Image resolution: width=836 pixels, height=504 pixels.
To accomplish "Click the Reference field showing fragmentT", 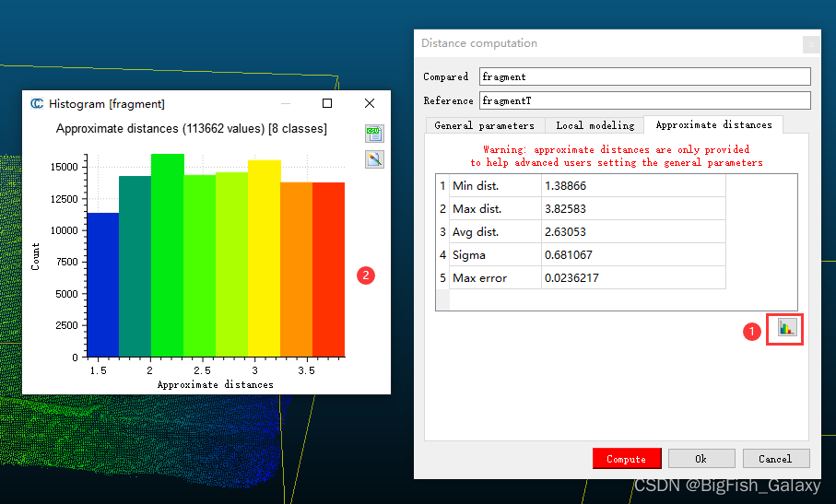I will [644, 100].
